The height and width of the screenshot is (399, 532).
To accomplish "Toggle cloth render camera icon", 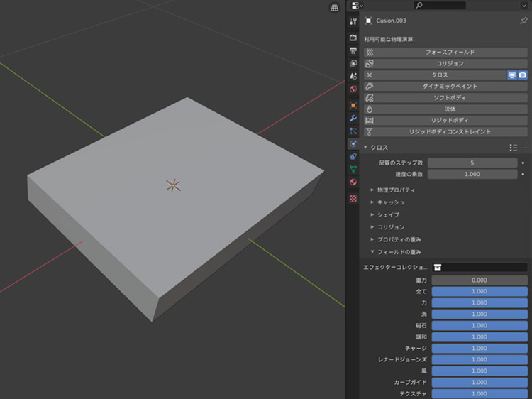I will (x=523, y=75).
